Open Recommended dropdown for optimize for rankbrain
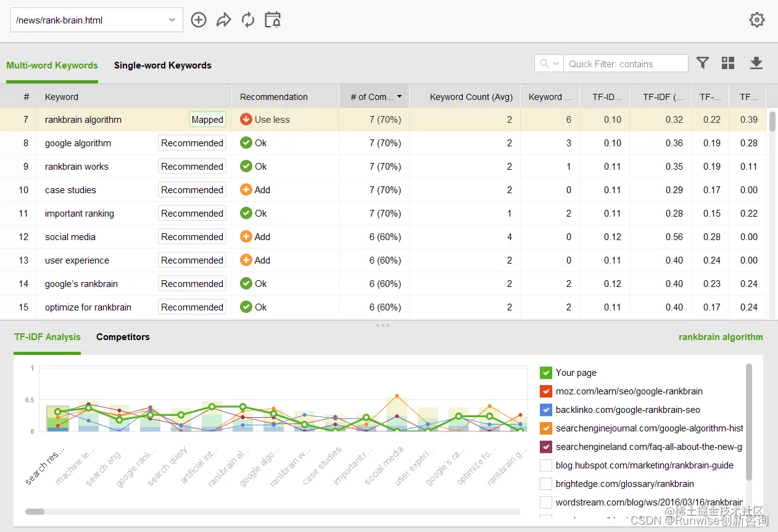The width and height of the screenshot is (778, 532). tap(192, 307)
